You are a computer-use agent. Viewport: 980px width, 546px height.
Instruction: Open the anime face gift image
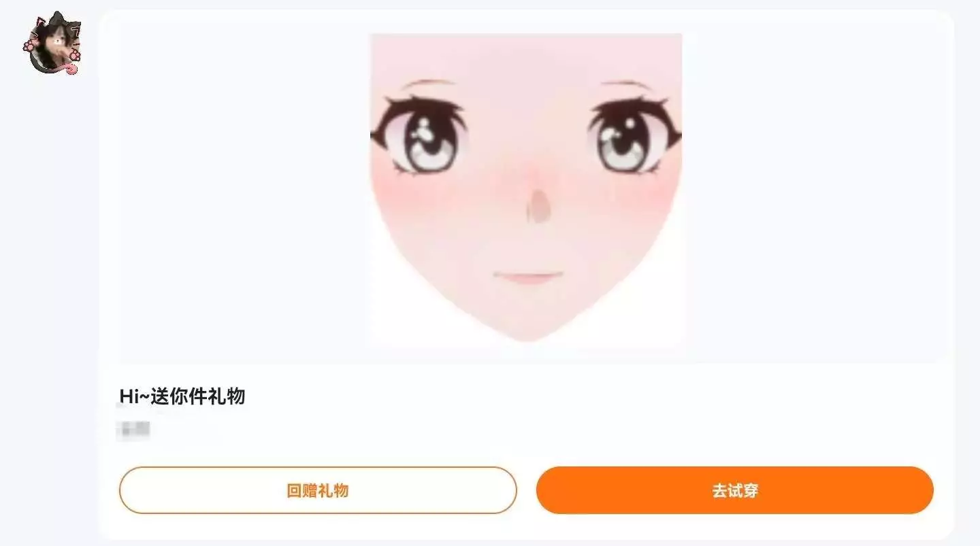[x=526, y=190]
